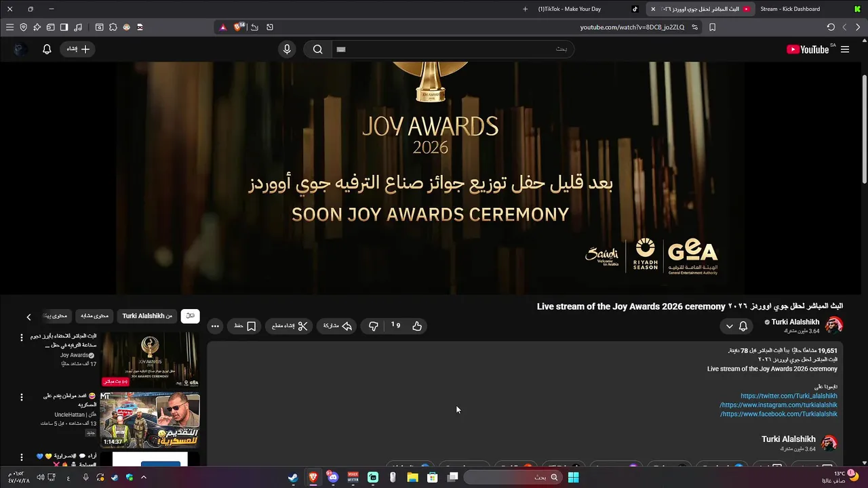The width and height of the screenshot is (868, 488).
Task: Click the video title 'Live stream of the Joy Awards 2026 ceremony'
Action: coord(690,306)
